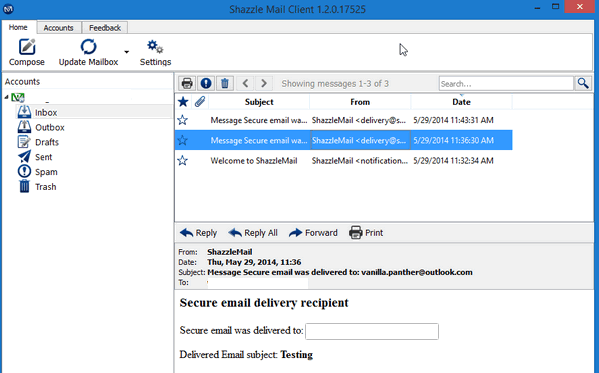This screenshot has width=599, height=373.
Task: Sort messages by Subject column
Action: coord(259,102)
